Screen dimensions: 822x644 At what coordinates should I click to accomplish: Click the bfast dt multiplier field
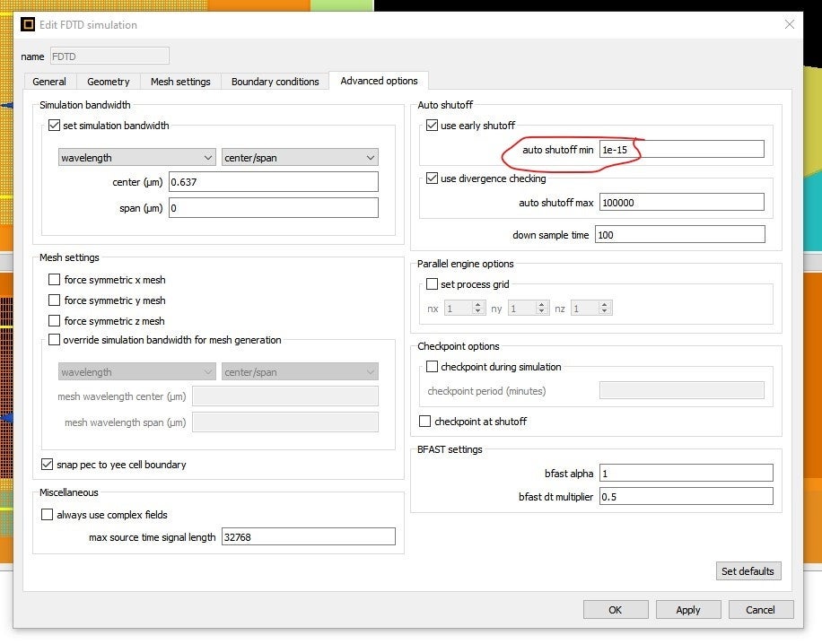click(x=686, y=496)
